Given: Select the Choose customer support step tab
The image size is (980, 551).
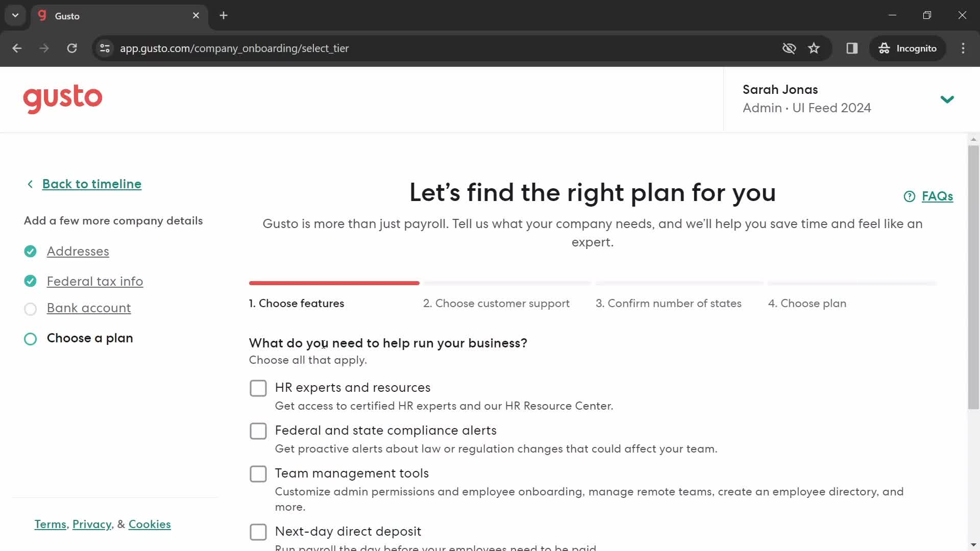Looking at the screenshot, I should pyautogui.click(x=496, y=304).
